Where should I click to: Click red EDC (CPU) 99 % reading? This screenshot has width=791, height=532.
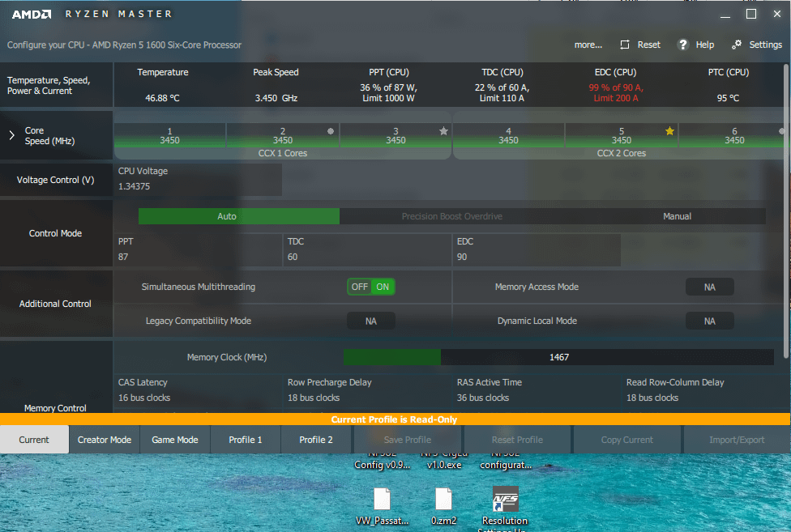pyautogui.click(x=616, y=92)
